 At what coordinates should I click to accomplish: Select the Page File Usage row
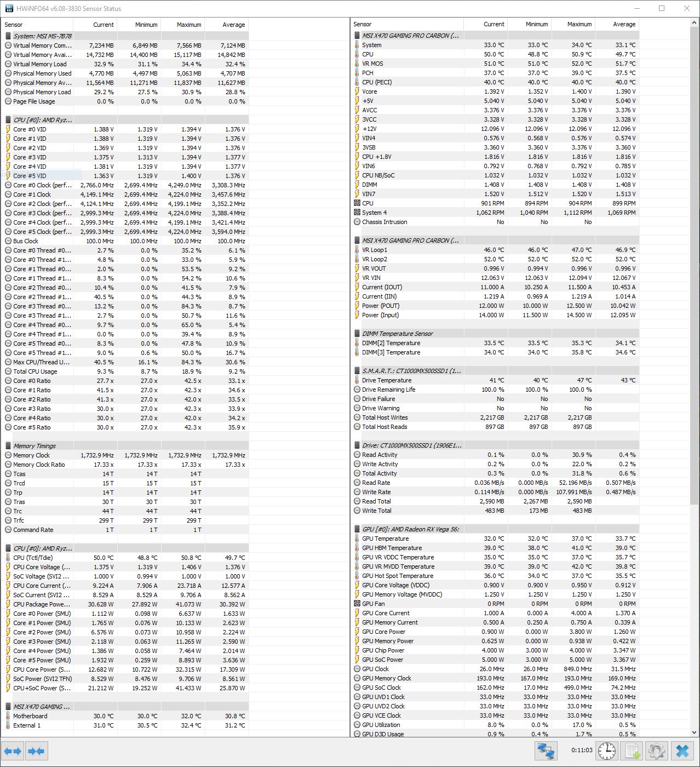pyautogui.click(x=126, y=101)
